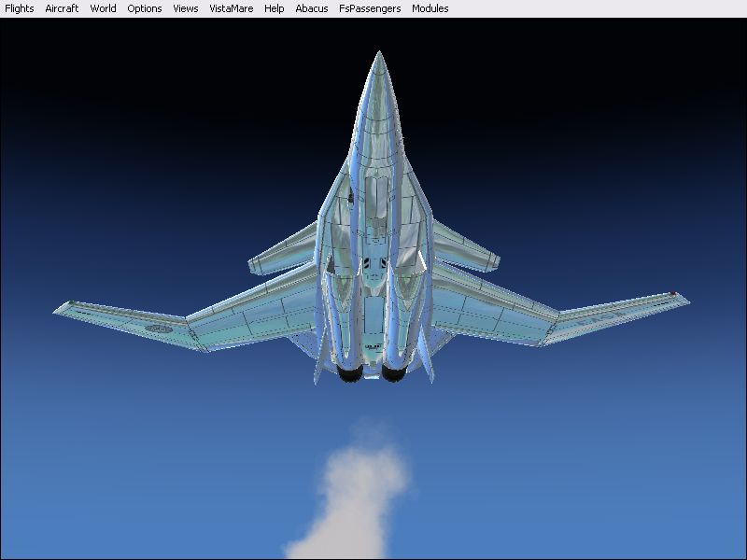Click the Modules menu
The image size is (747, 560).
click(430, 8)
